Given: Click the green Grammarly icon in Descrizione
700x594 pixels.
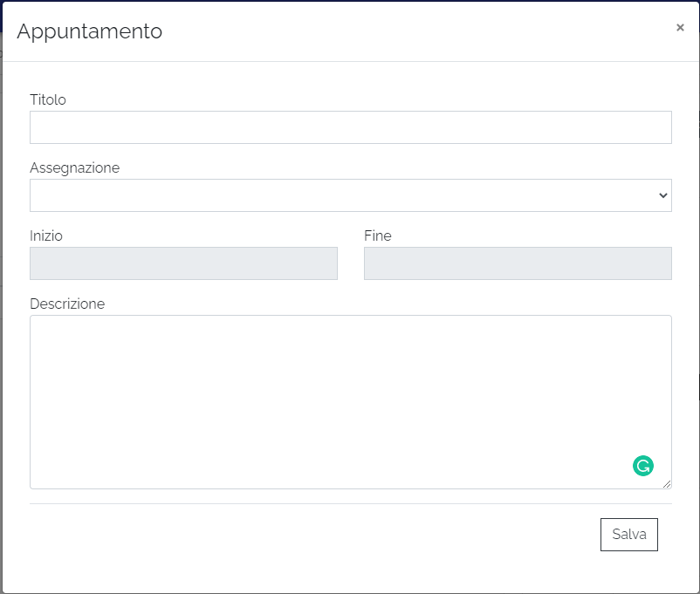Looking at the screenshot, I should pos(643,466).
